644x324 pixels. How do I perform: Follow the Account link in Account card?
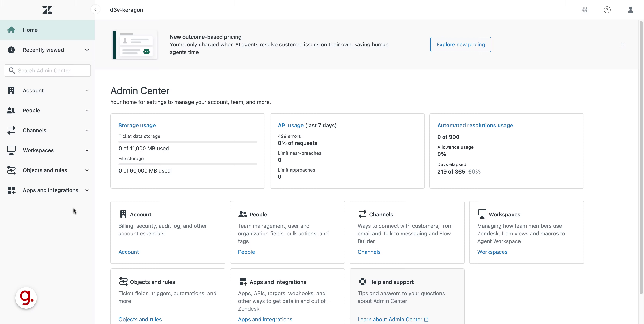128,252
